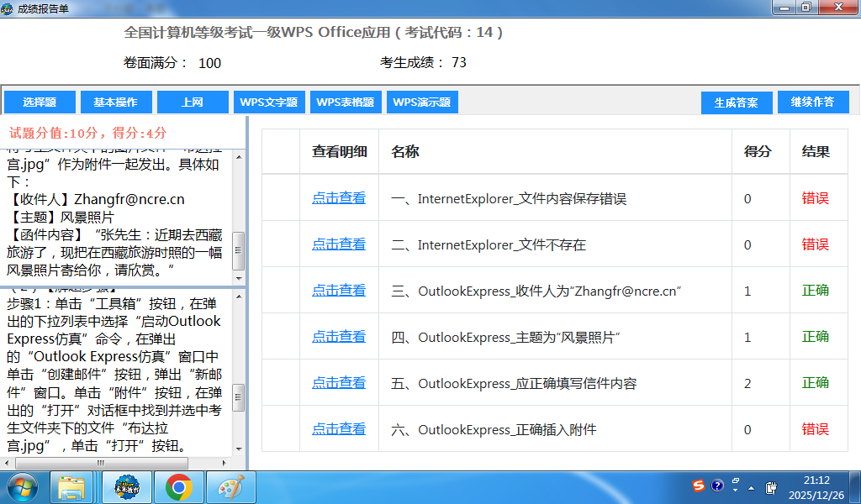Click the Sogou input method tray icon
861x504 pixels.
pos(699,486)
